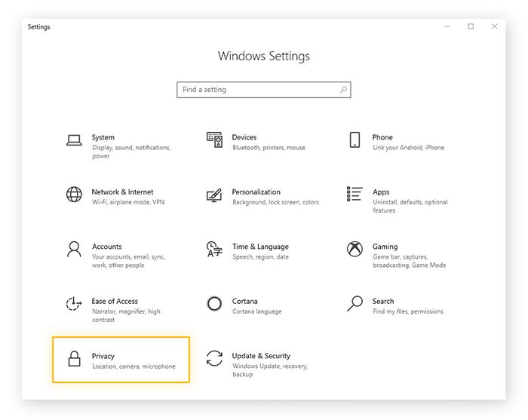Image resolution: width=528 pixels, height=420 pixels.
Task: Select the Time & Language heading
Action: point(260,247)
